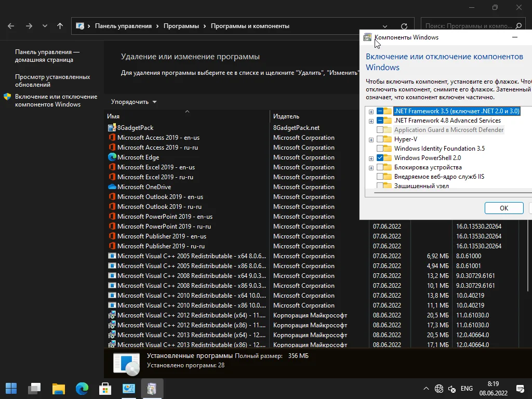The image size is (532, 399).
Task: Check the Windows Identity Foundation 3.5 box
Action: click(x=380, y=149)
